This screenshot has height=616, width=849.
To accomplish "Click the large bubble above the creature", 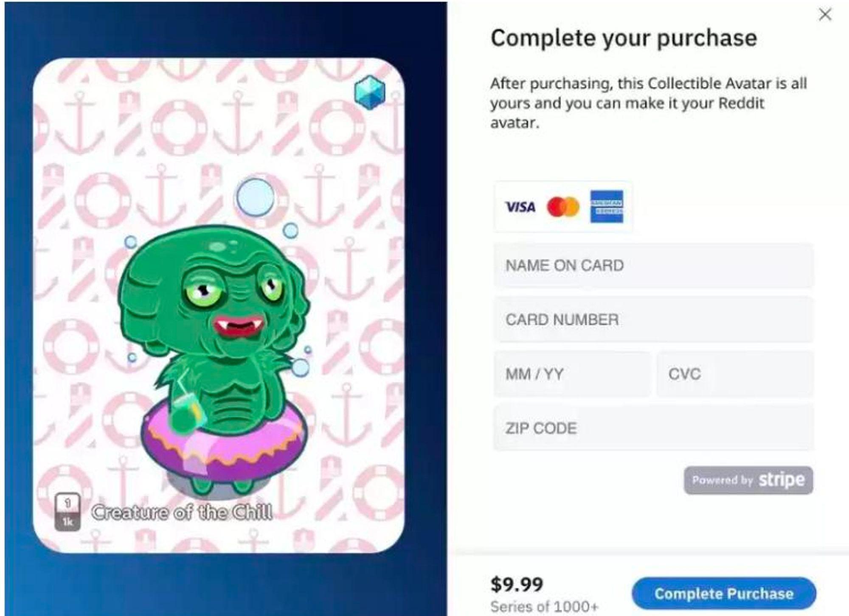I will (x=255, y=198).
